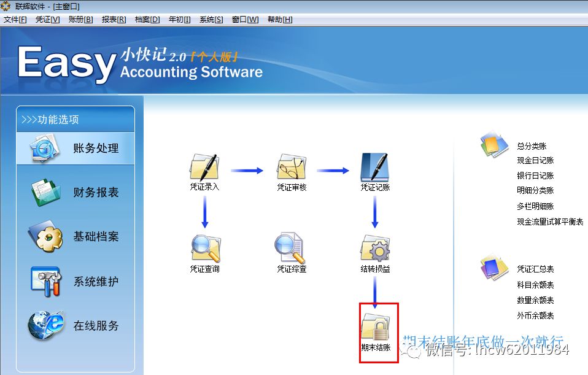
Task: Select the 基础档案 gear folder icon
Action: point(45,236)
